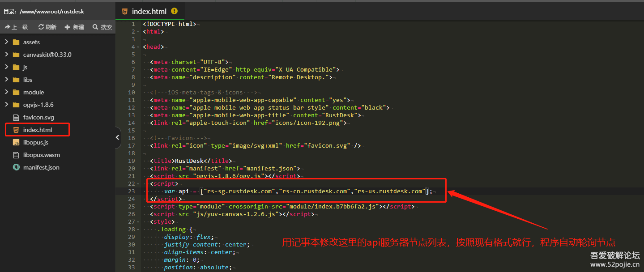Viewport: 644px width, 272px height.
Task: Click the HTML5 icon beside index.html in tree
Action: (16, 130)
